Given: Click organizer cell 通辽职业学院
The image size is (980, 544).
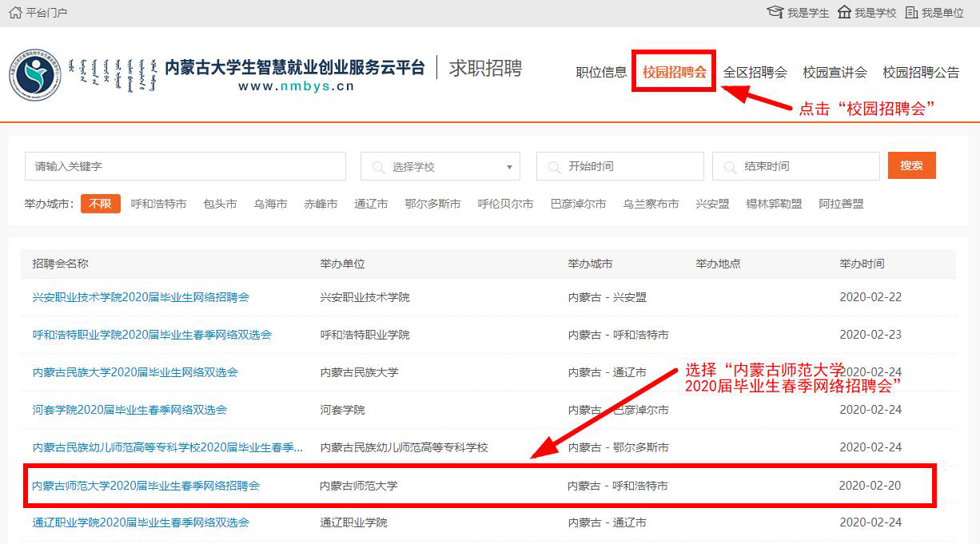Looking at the screenshot, I should coord(353,522).
